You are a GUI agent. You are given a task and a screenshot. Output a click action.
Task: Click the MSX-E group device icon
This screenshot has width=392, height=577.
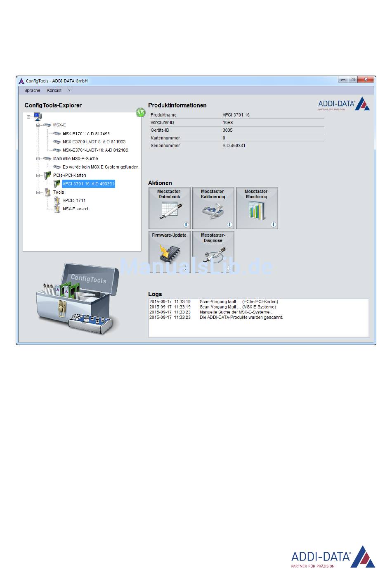point(47,125)
